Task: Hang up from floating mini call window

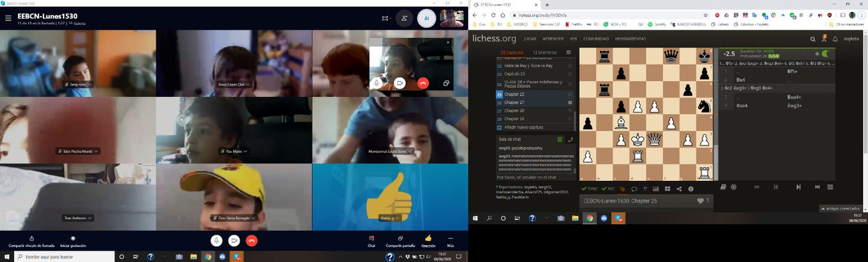Action: point(423,82)
